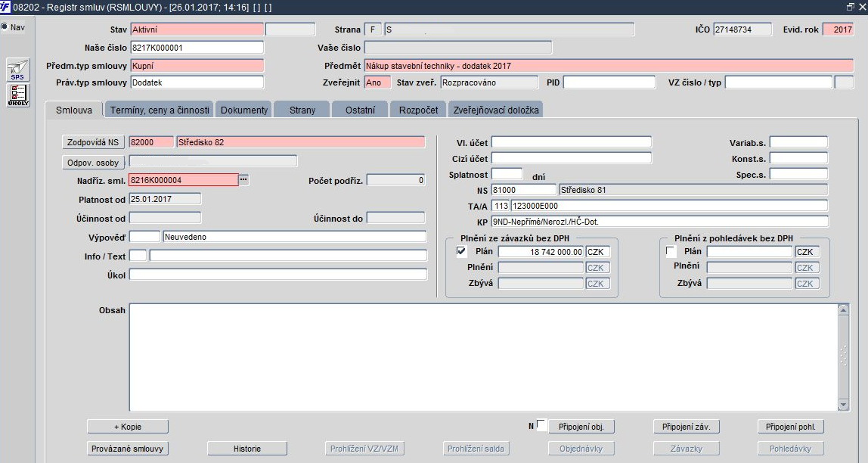Click the Objednávky button
The width and height of the screenshot is (868, 463).
(581, 449)
